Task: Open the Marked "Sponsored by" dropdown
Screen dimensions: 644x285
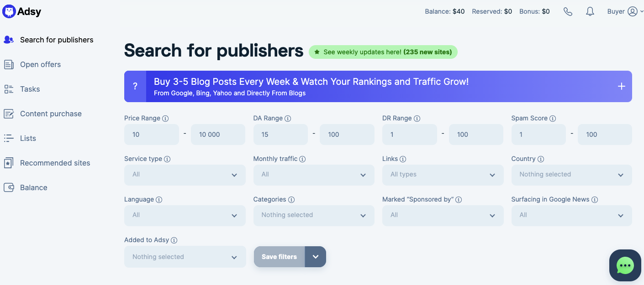Action: (x=443, y=216)
